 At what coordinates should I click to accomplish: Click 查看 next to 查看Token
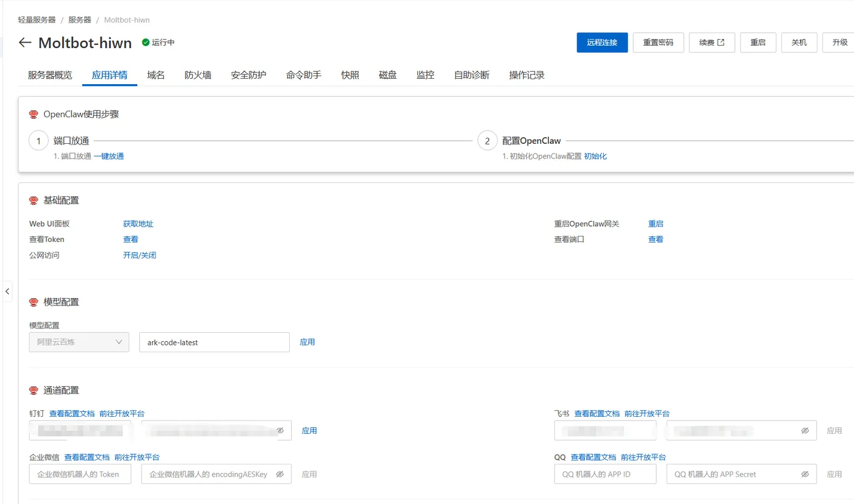click(131, 240)
